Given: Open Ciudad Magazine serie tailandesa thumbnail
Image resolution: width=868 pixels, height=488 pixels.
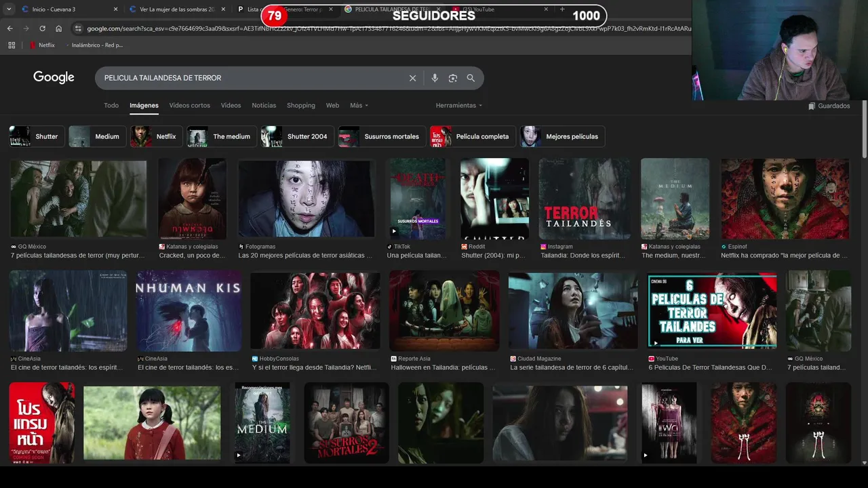Looking at the screenshot, I should pyautogui.click(x=573, y=311).
